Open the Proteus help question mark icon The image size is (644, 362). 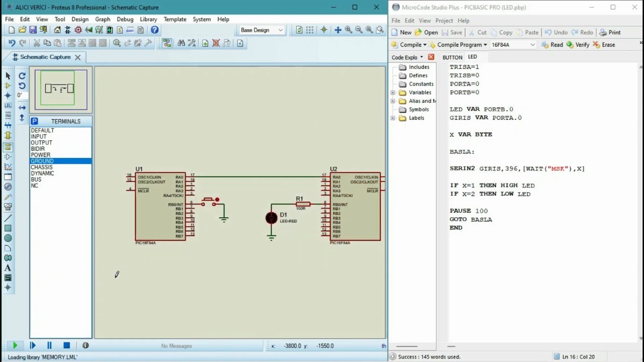(x=154, y=30)
